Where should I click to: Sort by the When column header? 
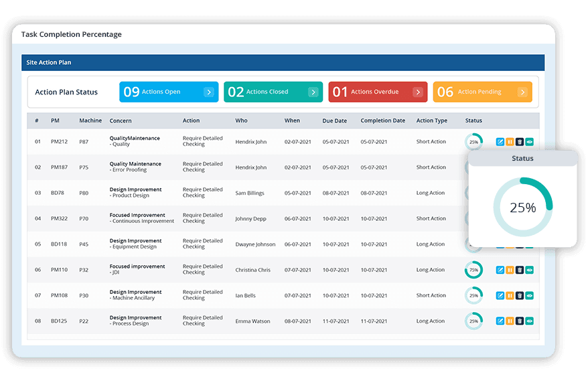click(292, 121)
